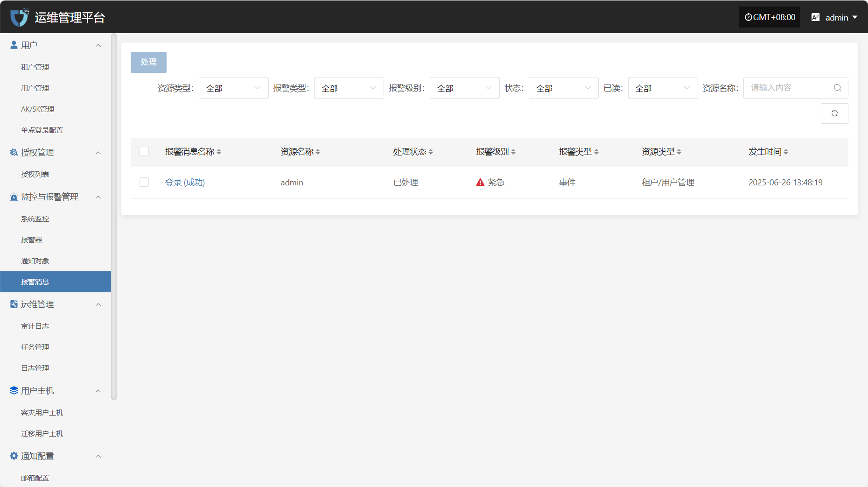Sort by 发生时间 column arrows
The width and height of the screenshot is (868, 487).
click(x=786, y=152)
